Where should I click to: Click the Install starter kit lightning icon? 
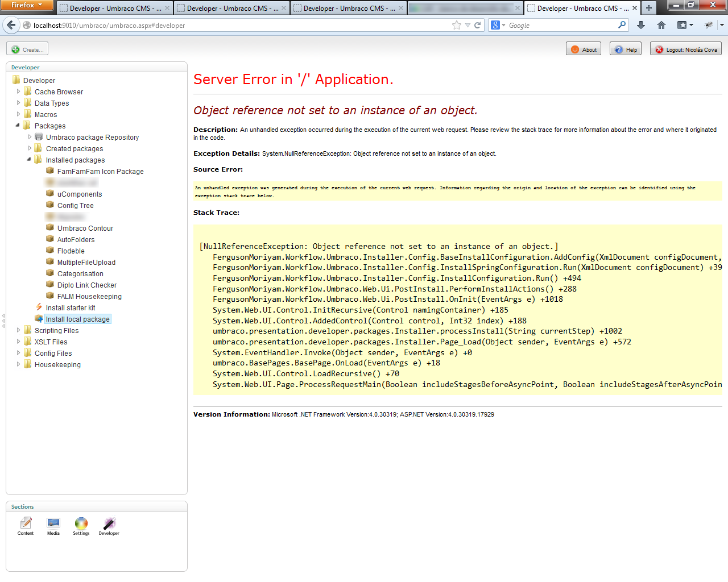click(39, 307)
